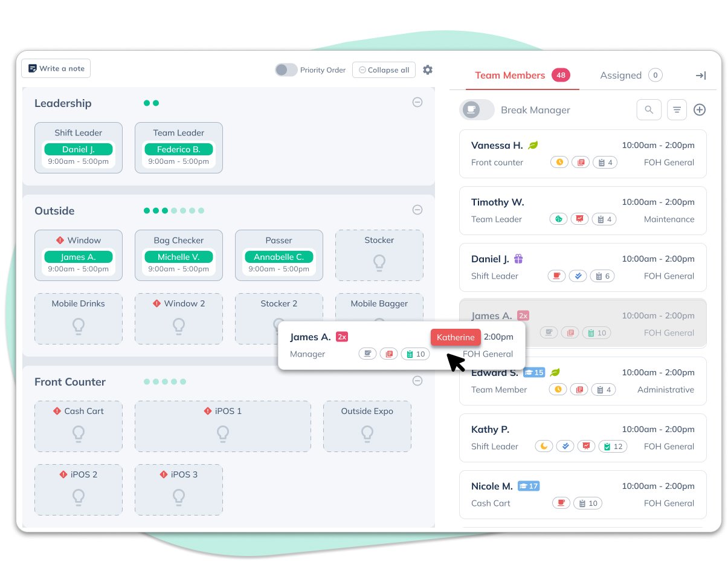Viewport: 728px width, 582px height.
Task: Open search in the Team Members panel
Action: pos(649,109)
